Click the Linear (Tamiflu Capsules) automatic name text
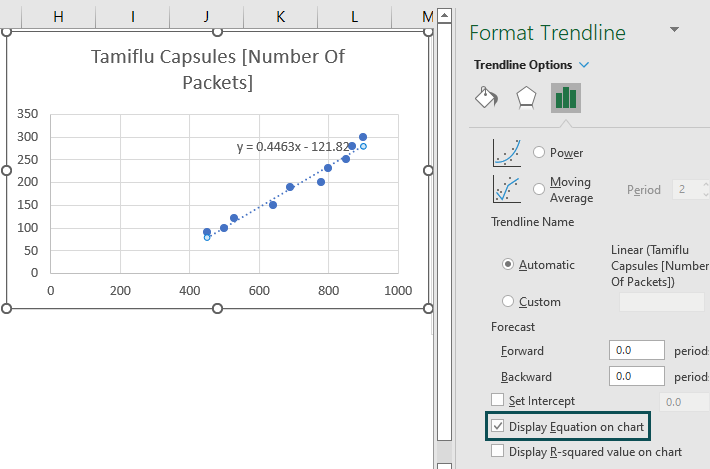710x469 pixels. pyautogui.click(x=659, y=266)
